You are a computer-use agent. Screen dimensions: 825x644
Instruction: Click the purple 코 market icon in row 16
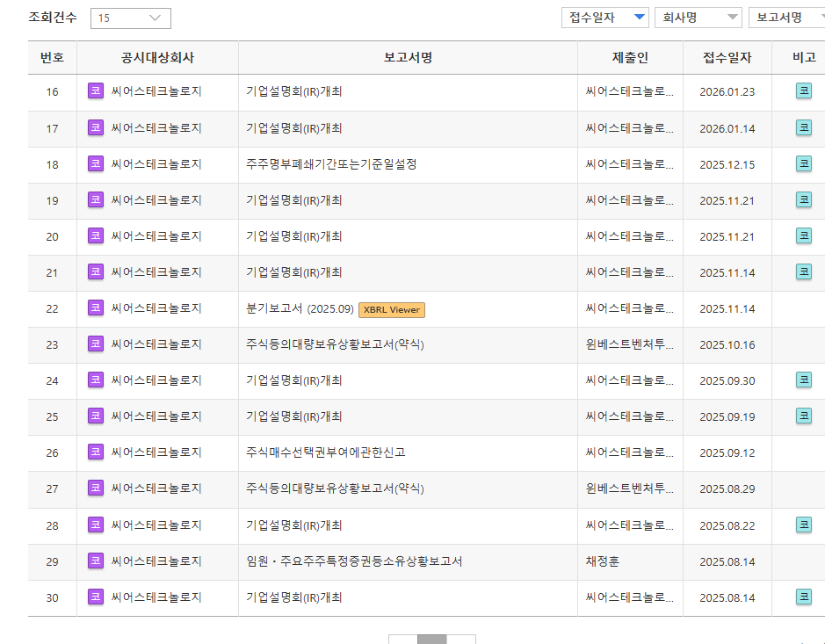96,91
